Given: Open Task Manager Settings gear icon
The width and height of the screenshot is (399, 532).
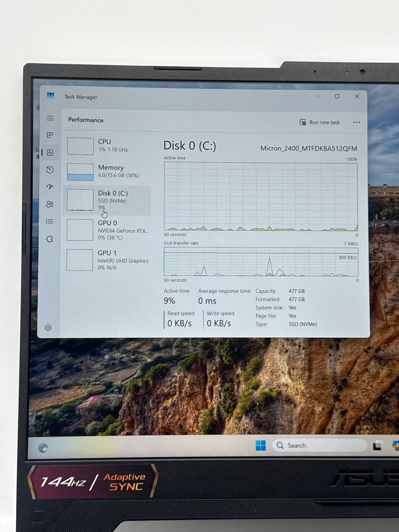Looking at the screenshot, I should point(48,328).
